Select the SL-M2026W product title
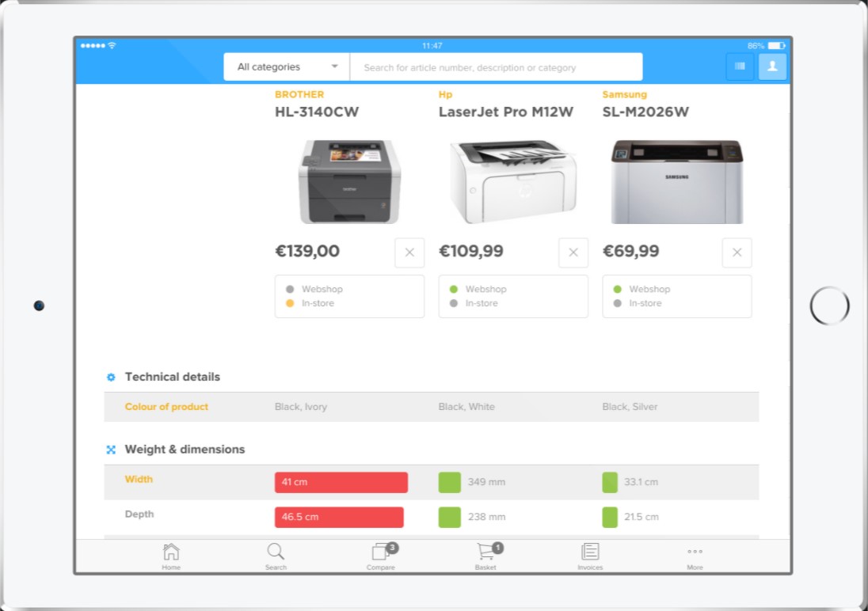The image size is (868, 611). click(645, 112)
